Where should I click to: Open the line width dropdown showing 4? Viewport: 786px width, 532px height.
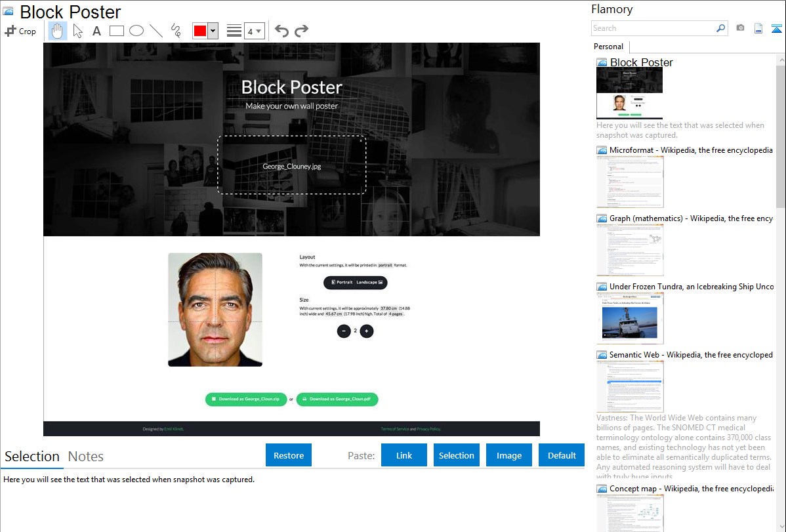[255, 31]
